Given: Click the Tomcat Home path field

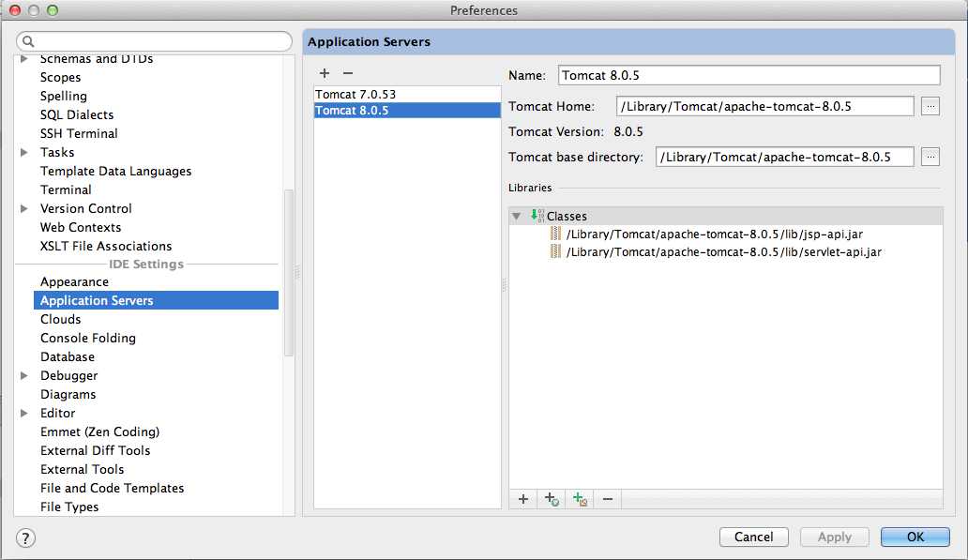Looking at the screenshot, I should coord(764,106).
